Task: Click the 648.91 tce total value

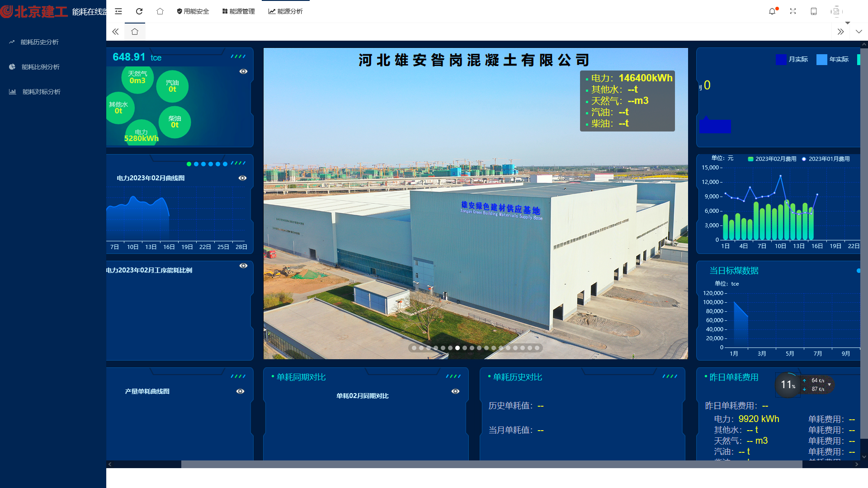Action: 137,57
